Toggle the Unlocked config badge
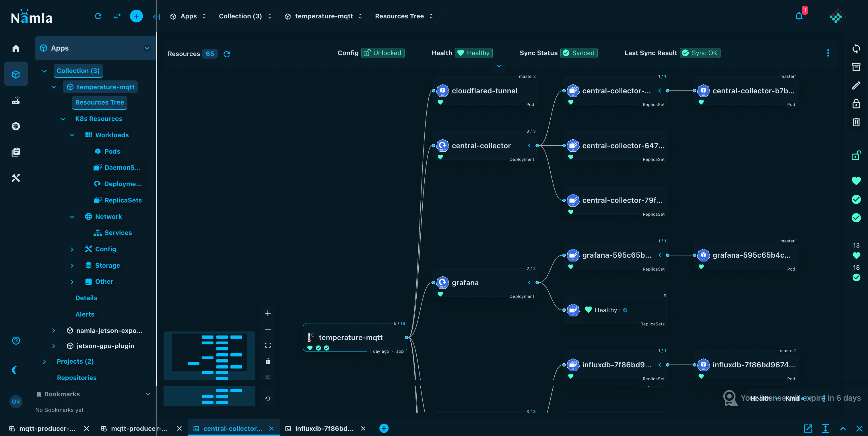This screenshot has width=868, height=436. click(383, 53)
